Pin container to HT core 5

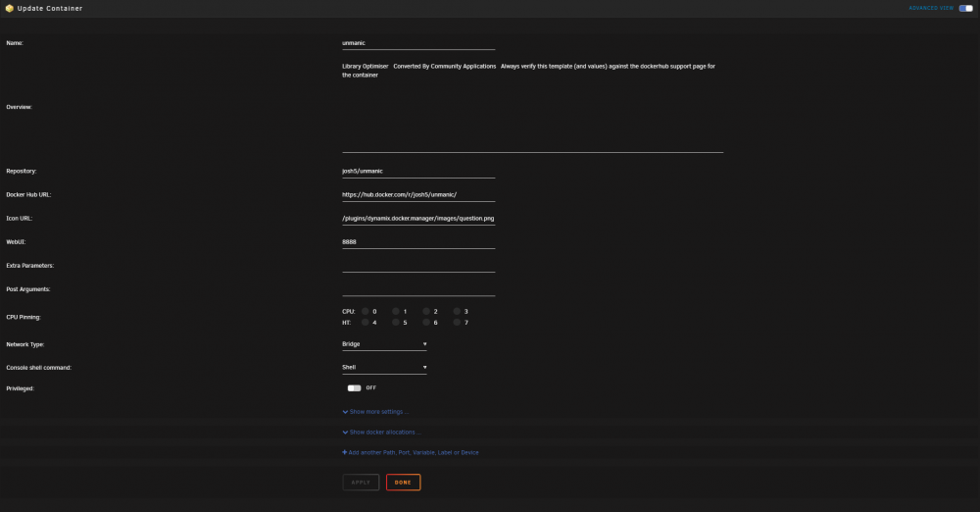[396, 323]
